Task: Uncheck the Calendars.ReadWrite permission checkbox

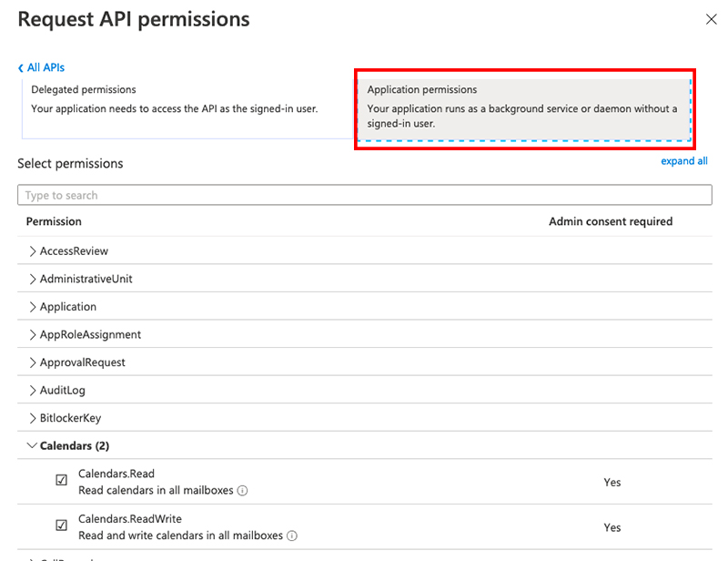Action: (x=61, y=525)
